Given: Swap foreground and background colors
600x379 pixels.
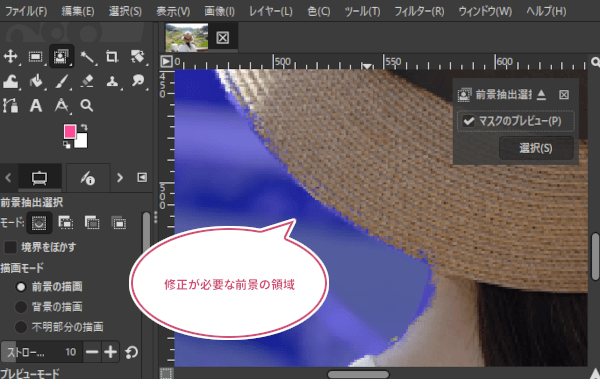Looking at the screenshot, I should coord(84,127).
